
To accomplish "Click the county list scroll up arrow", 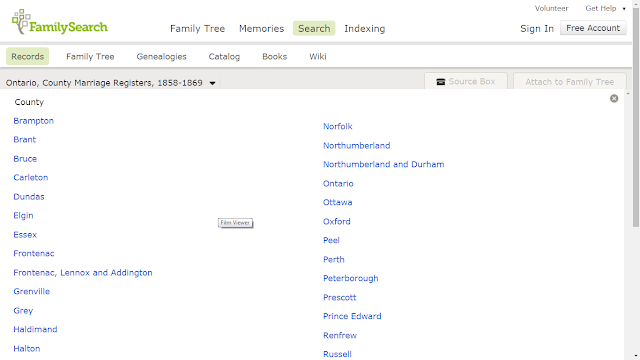I will pos(628,94).
